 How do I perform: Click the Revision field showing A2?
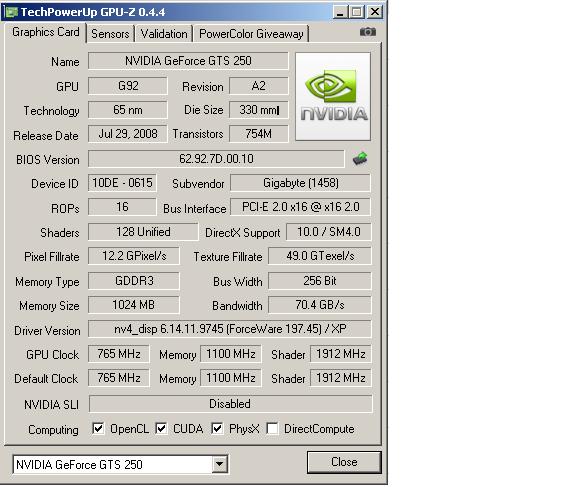(259, 86)
